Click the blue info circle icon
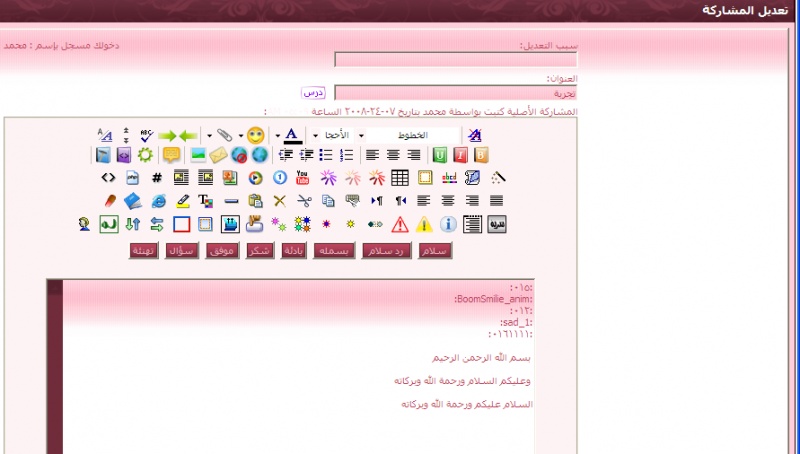Viewport: 800px width, 454px height. 448,224
